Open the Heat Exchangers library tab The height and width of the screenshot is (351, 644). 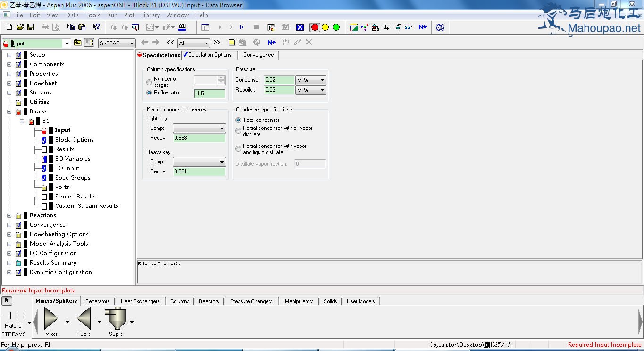[x=140, y=301]
